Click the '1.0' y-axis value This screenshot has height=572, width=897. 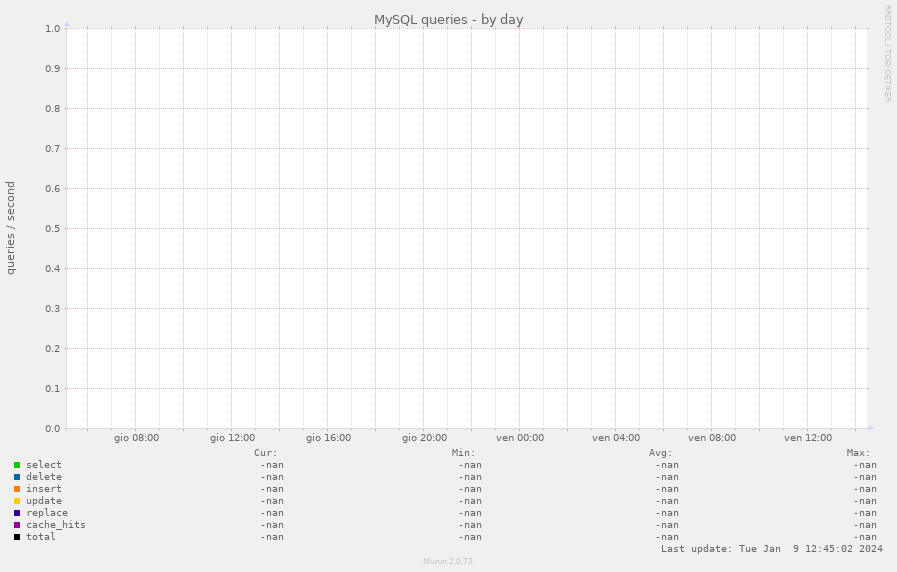(x=53, y=29)
